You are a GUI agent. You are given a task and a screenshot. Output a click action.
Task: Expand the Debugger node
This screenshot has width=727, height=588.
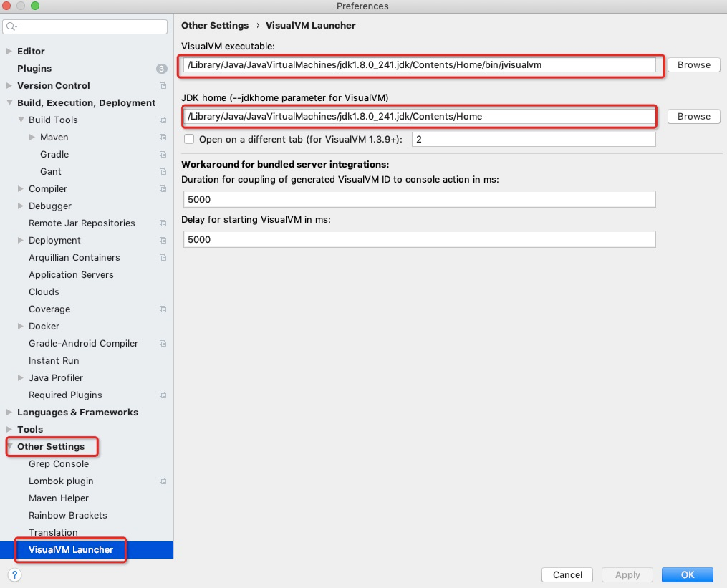tap(20, 206)
